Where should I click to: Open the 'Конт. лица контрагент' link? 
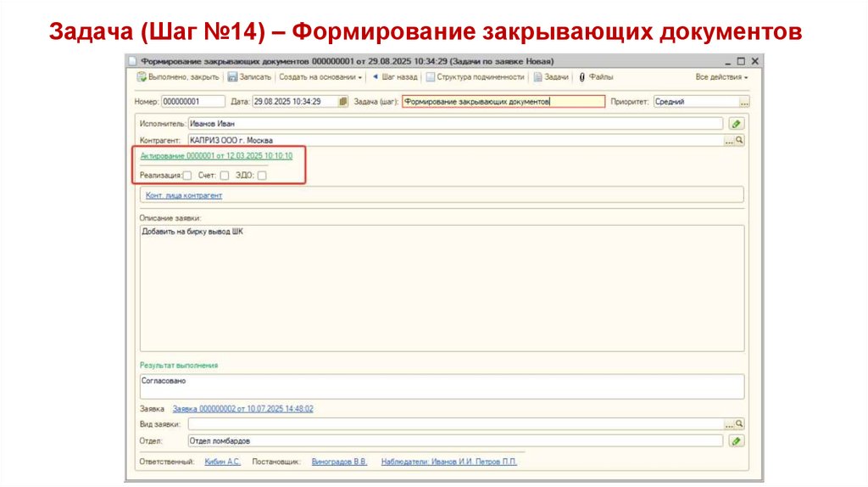[x=184, y=195]
